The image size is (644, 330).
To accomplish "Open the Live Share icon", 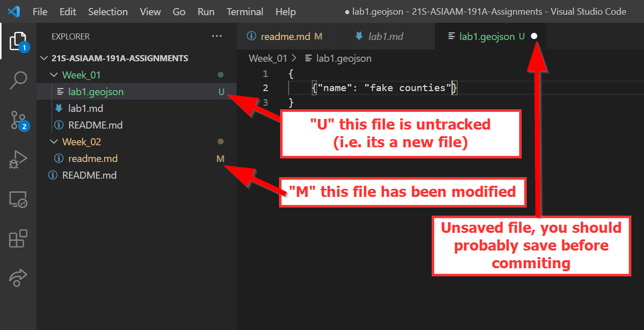I will (18, 277).
